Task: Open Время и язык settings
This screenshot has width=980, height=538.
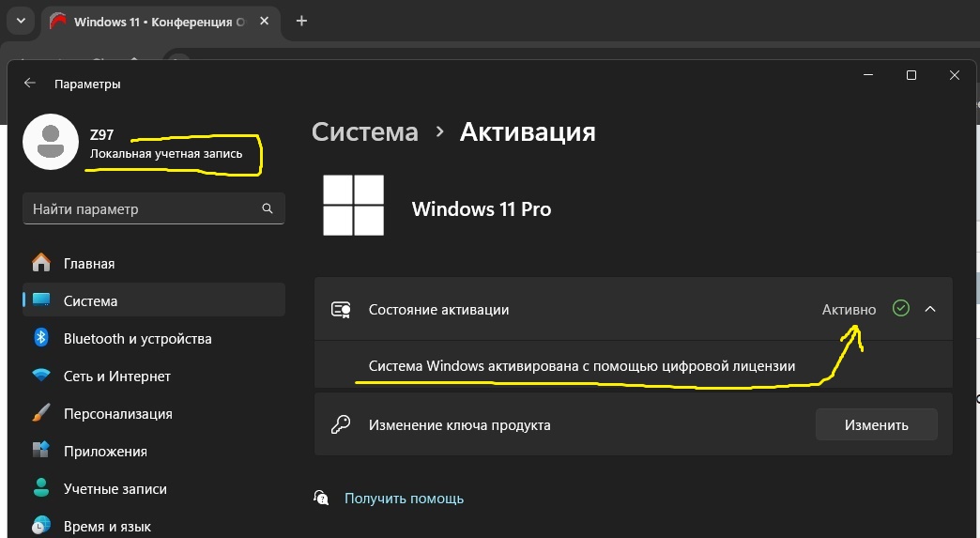Action: tap(154, 526)
